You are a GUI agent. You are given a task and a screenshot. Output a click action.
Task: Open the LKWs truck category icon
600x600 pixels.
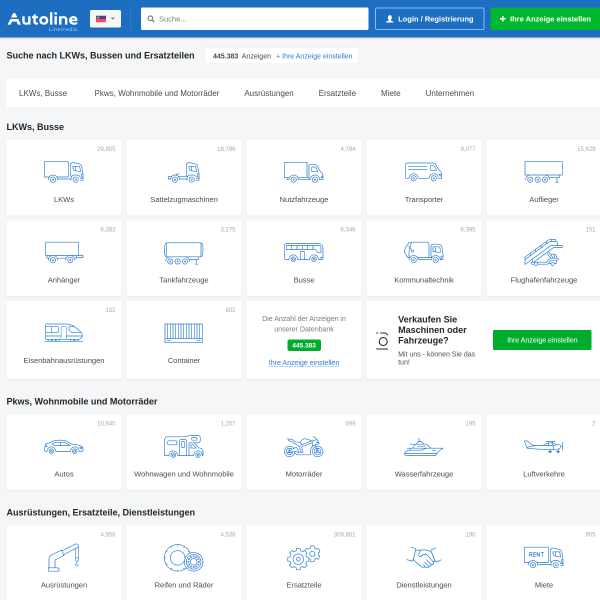[x=64, y=172]
